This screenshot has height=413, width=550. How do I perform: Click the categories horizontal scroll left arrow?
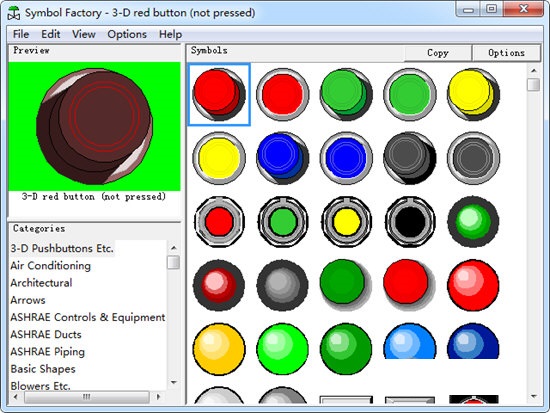point(15,397)
